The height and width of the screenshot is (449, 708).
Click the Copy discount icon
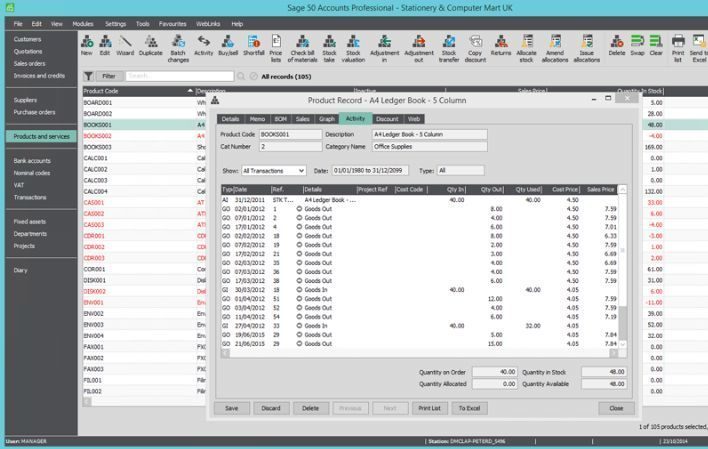[475, 49]
